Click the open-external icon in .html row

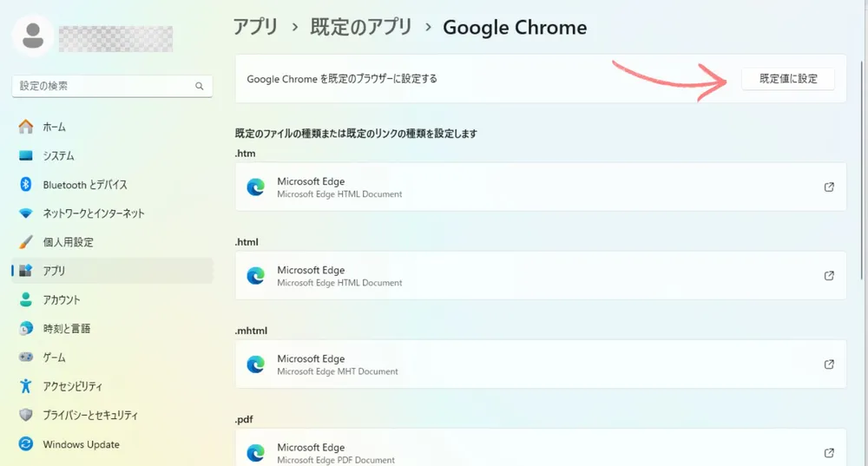pyautogui.click(x=829, y=276)
